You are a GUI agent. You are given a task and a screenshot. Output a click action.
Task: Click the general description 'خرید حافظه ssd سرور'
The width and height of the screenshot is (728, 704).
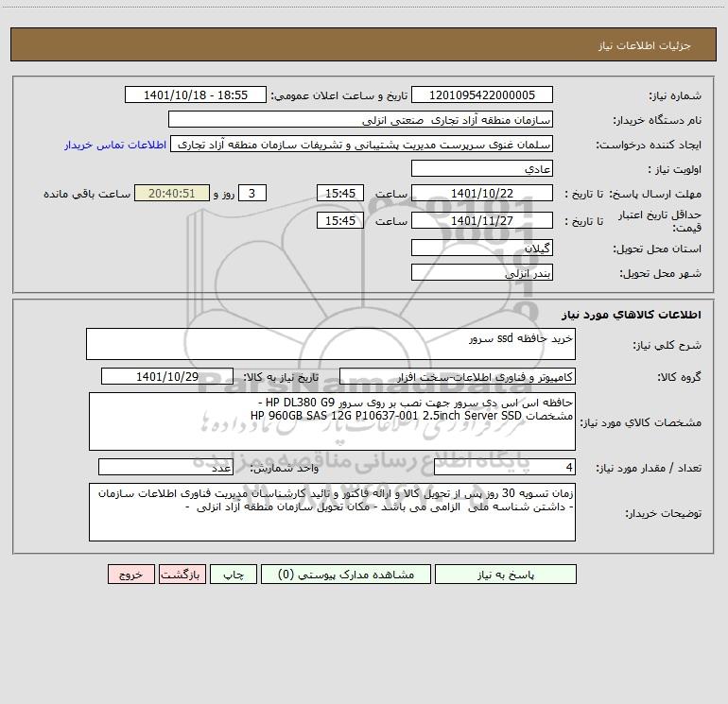tap(331, 344)
